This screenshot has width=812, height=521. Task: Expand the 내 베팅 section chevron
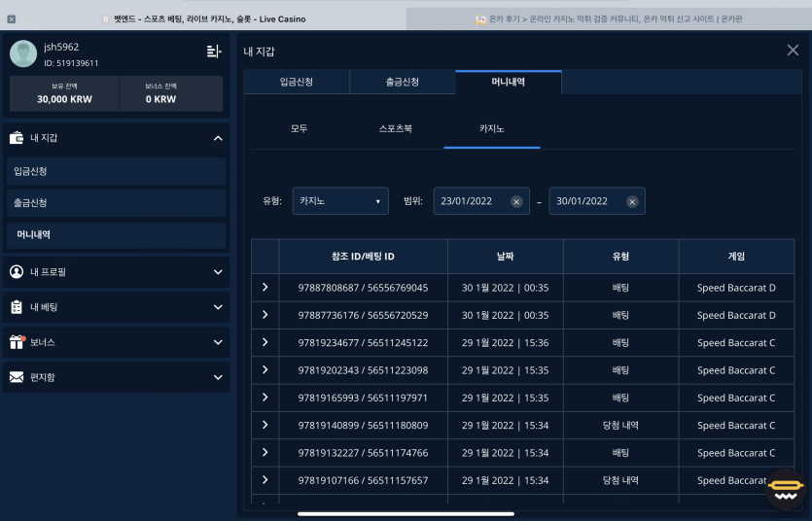click(218, 307)
